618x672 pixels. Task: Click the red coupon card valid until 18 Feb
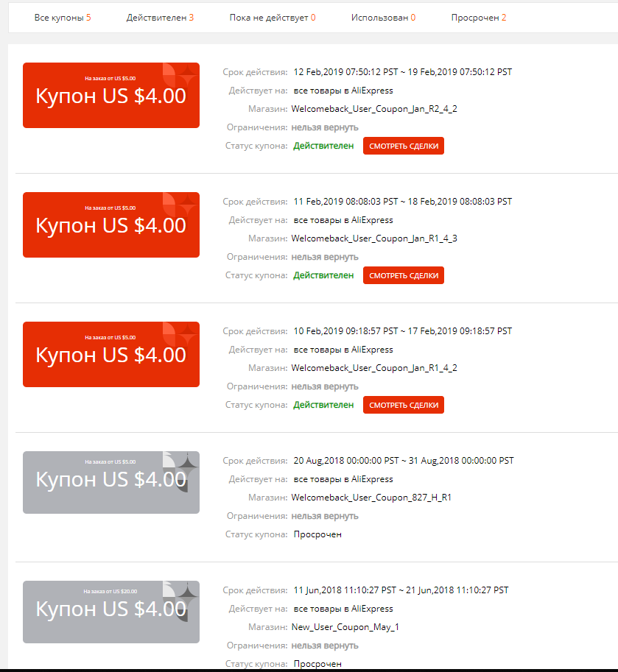111,224
